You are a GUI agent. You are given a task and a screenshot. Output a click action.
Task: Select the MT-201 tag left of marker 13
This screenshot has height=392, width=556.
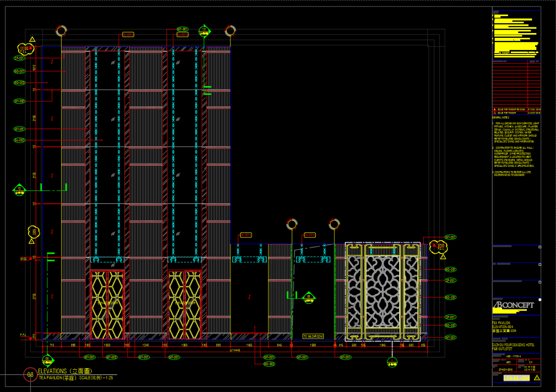(182, 29)
